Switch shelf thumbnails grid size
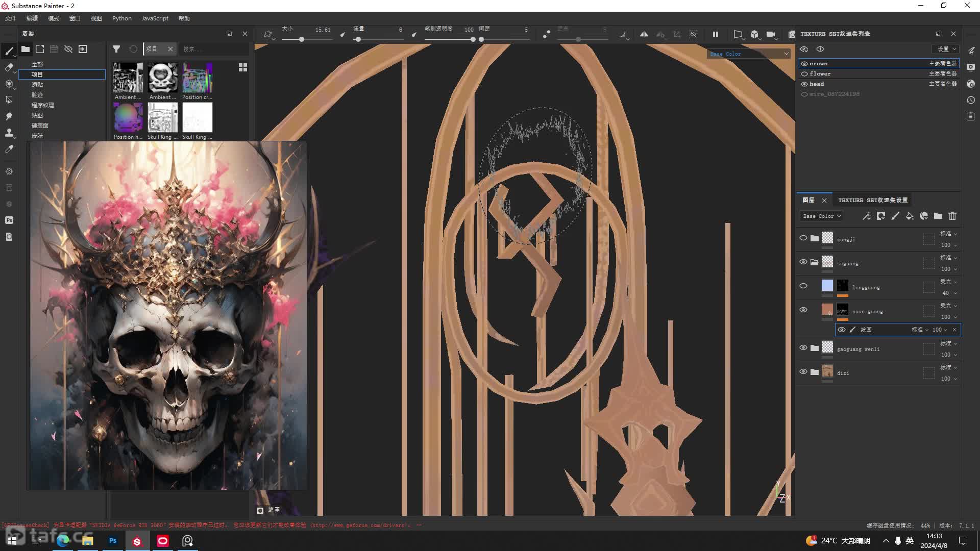The width and height of the screenshot is (980, 551). tap(243, 67)
